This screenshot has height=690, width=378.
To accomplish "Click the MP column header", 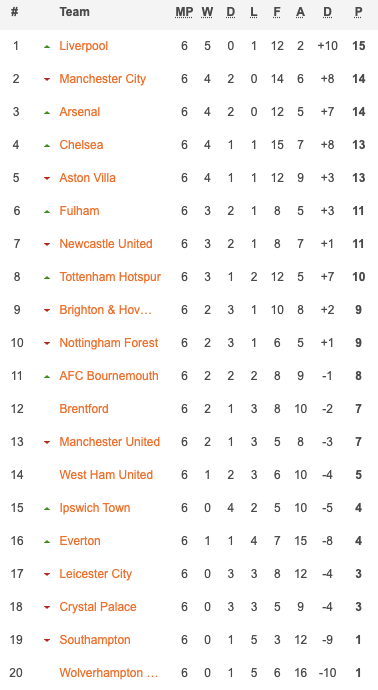I will point(184,12).
